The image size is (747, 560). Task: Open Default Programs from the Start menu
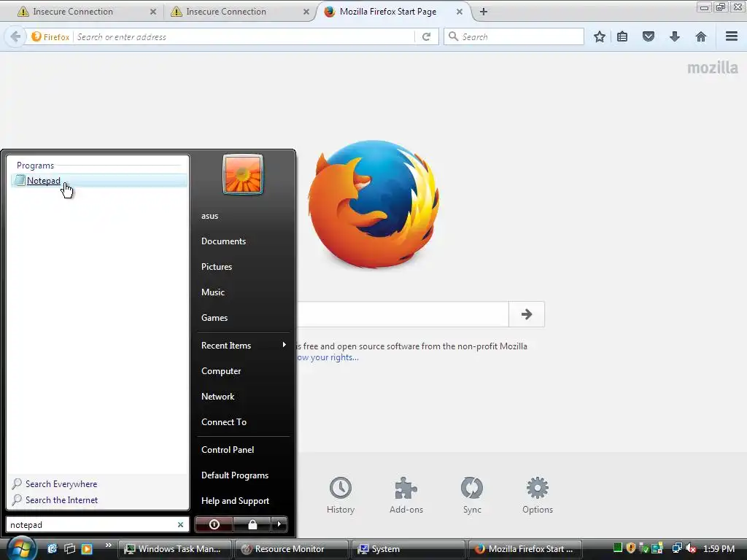pos(235,475)
